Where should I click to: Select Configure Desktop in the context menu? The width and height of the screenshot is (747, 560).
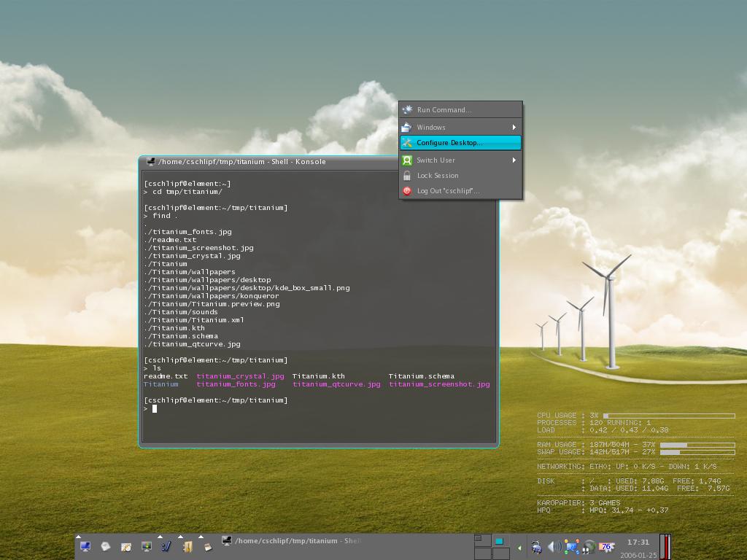click(460, 142)
